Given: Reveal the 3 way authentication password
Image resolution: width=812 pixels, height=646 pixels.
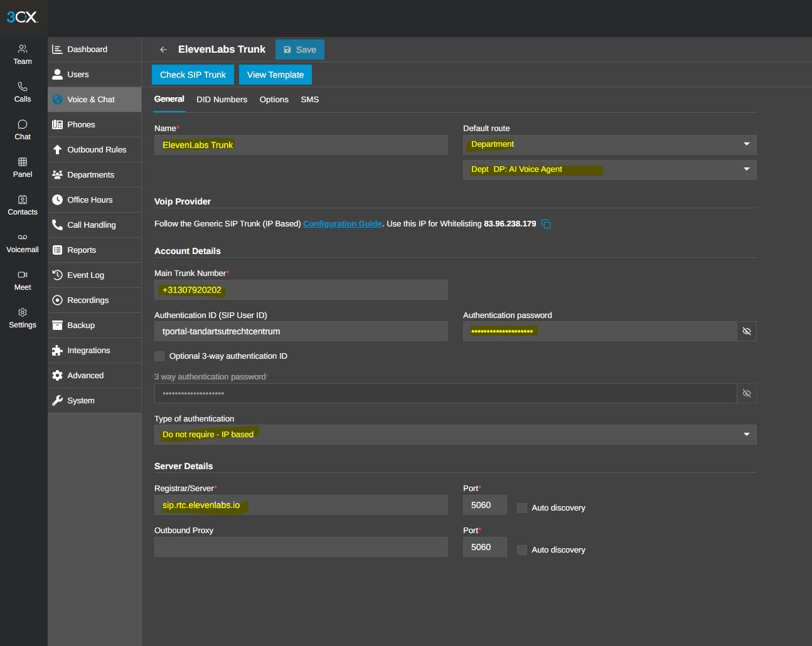Looking at the screenshot, I should pos(747,393).
